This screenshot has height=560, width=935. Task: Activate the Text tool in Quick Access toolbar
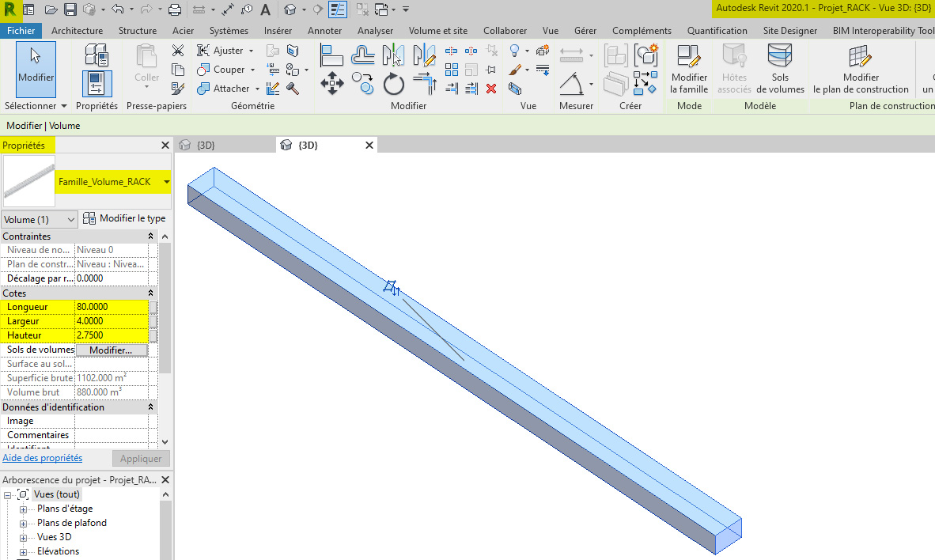coord(265,9)
